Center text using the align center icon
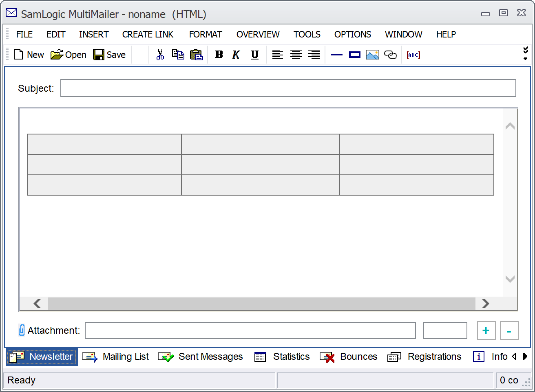The width and height of the screenshot is (535, 392). point(296,55)
